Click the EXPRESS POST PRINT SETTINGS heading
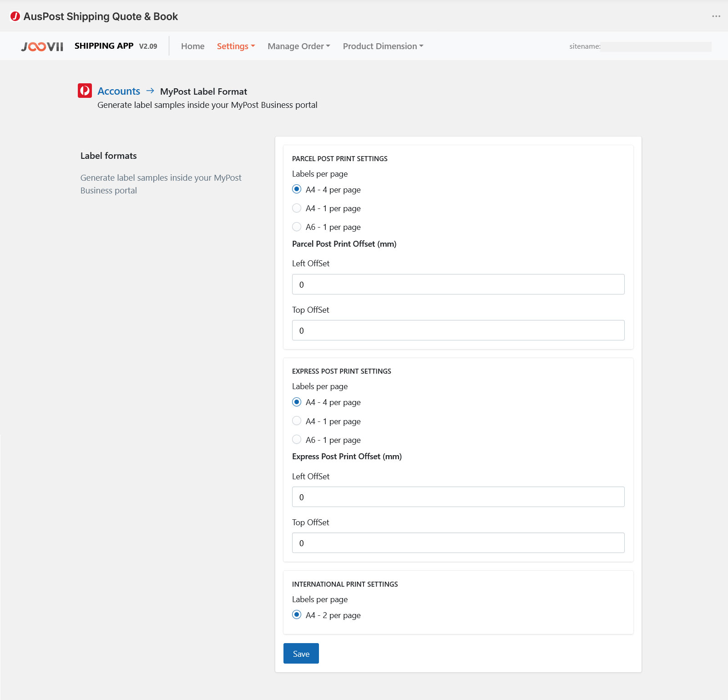The image size is (728, 700). click(x=342, y=371)
